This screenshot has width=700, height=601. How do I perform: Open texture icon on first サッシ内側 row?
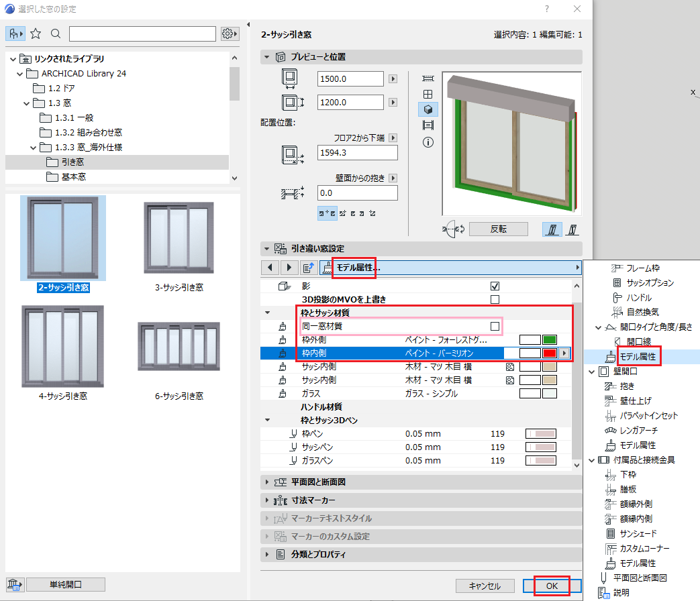(510, 367)
